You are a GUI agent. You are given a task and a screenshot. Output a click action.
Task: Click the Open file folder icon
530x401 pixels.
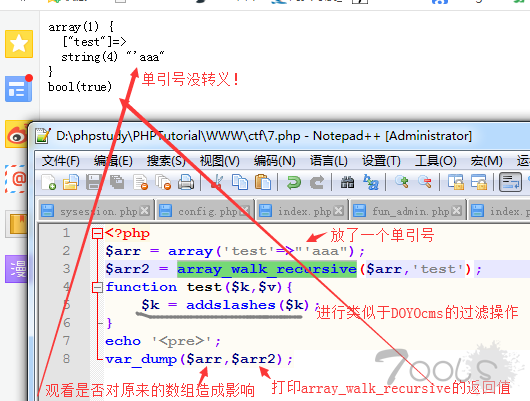[x=71, y=182]
